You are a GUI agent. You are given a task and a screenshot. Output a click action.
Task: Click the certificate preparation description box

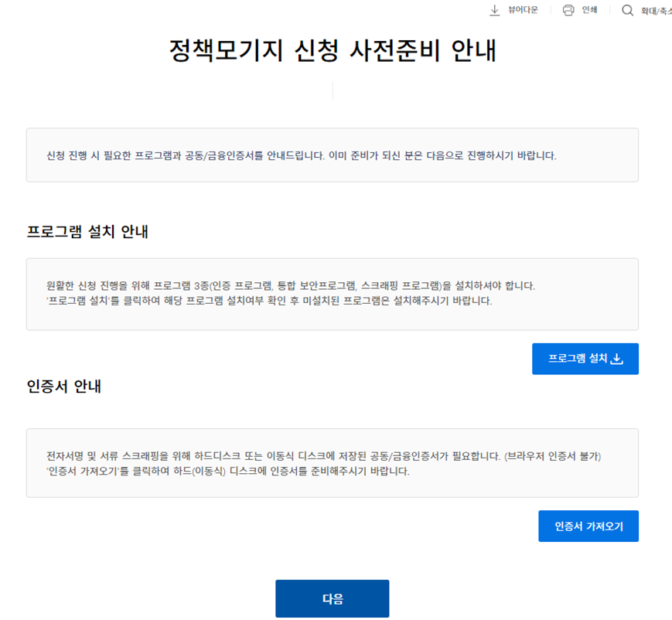click(x=336, y=464)
